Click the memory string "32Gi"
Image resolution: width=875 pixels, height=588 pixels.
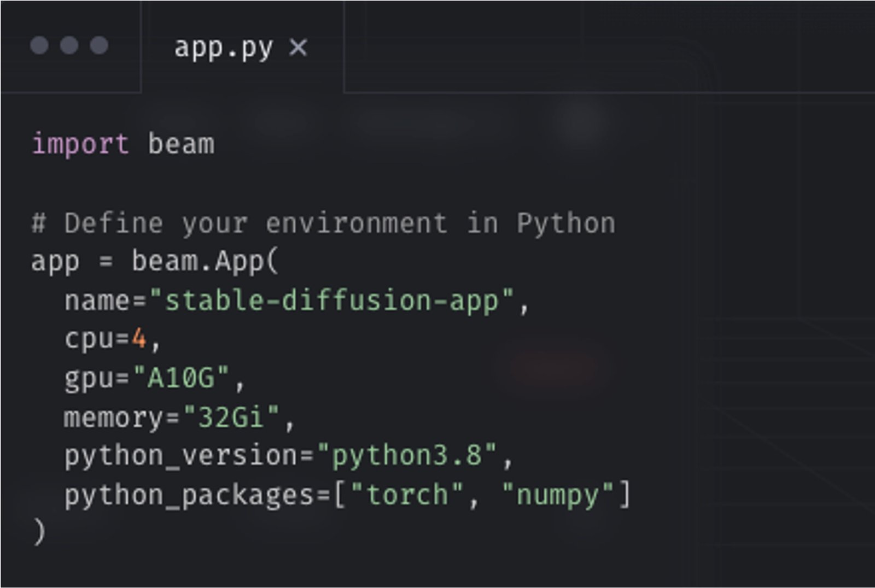point(231,417)
